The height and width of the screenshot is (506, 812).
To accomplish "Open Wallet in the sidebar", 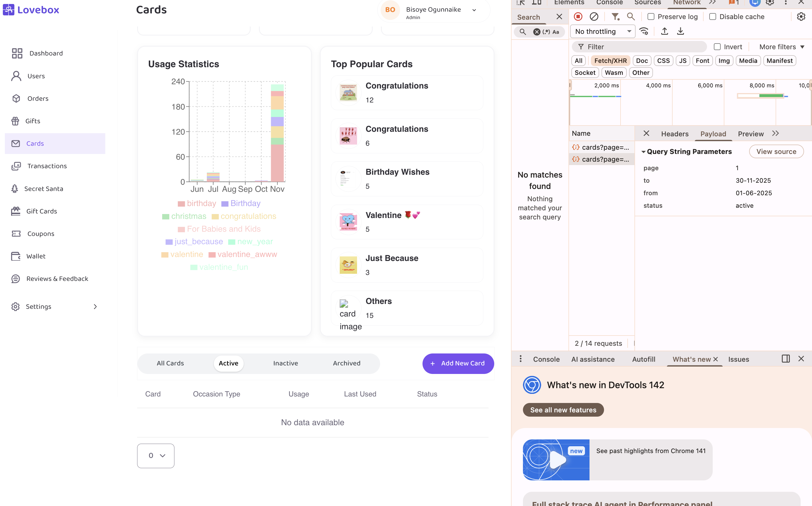I will pyautogui.click(x=36, y=256).
